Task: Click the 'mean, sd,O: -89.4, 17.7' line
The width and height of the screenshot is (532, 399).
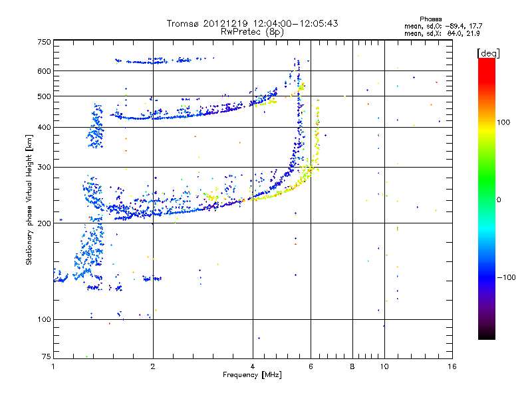Action: pyautogui.click(x=443, y=26)
